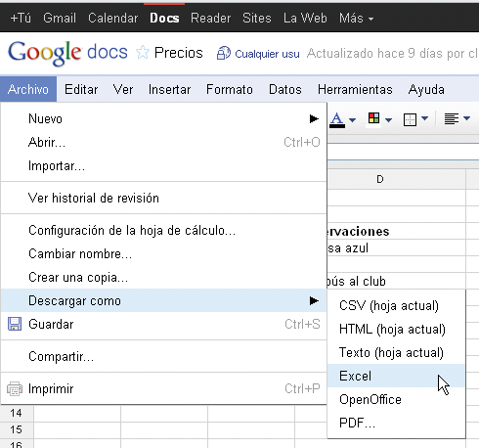
Task: Click the Google docs logo
Action: point(67,53)
